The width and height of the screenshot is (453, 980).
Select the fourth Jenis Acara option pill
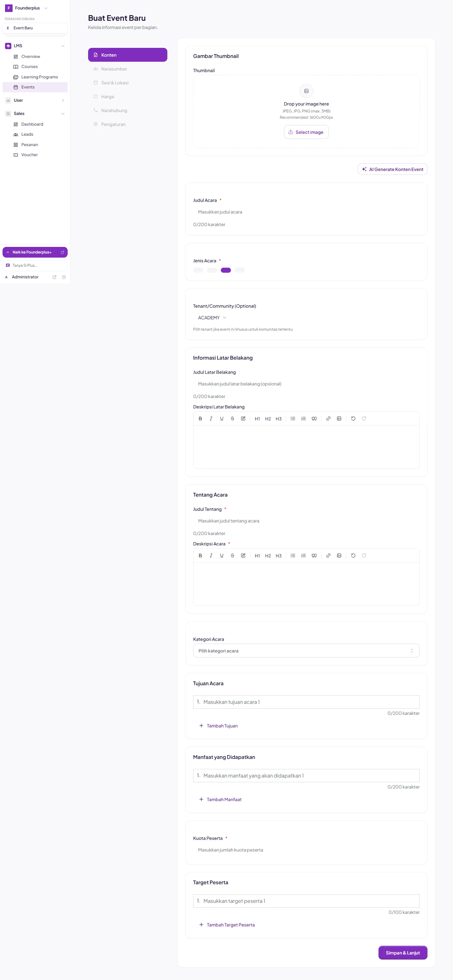click(239, 270)
